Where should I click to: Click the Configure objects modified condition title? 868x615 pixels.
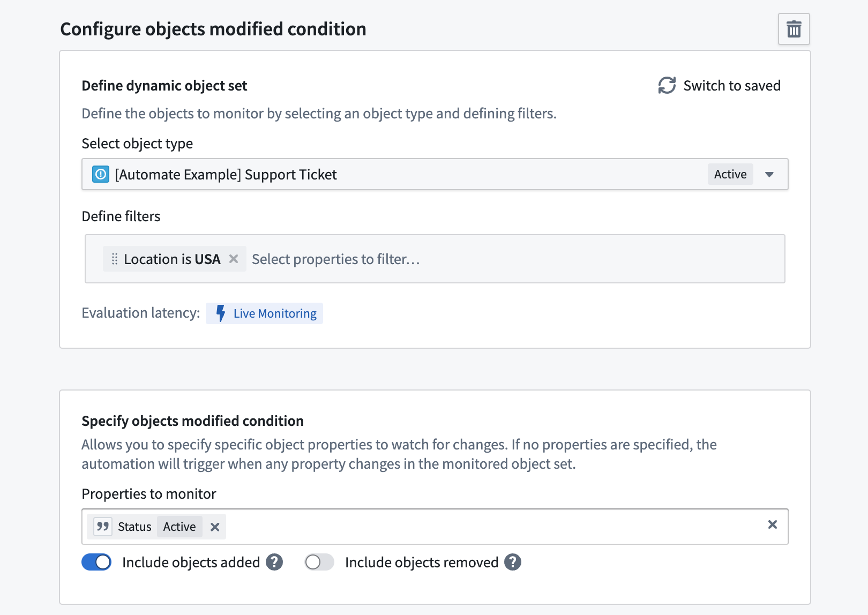coord(213,29)
